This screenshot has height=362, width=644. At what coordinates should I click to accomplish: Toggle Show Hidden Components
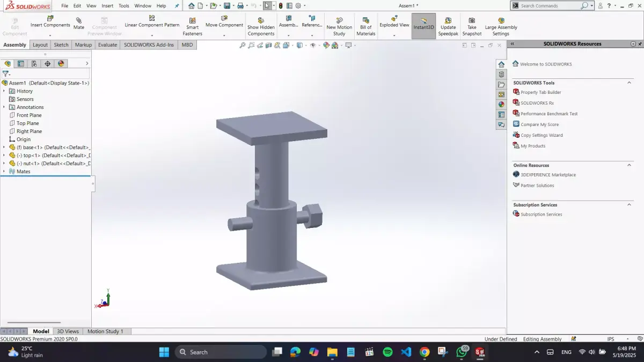[x=261, y=24]
